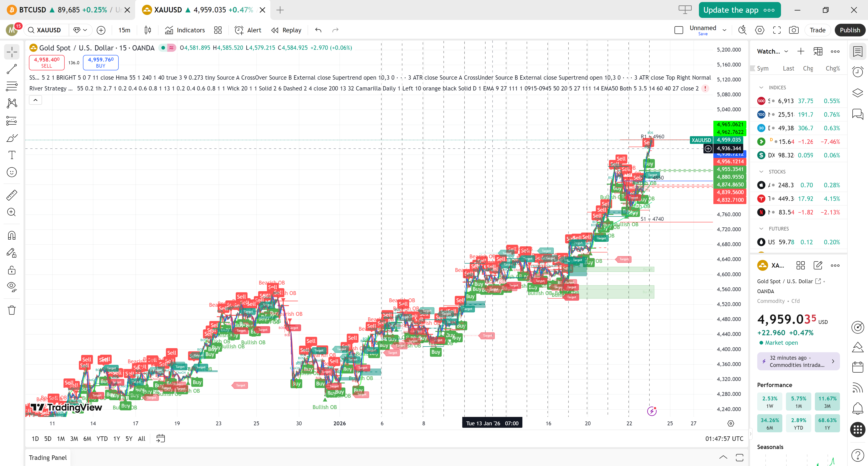Create a new Alert
This screenshot has height=466, width=868.
pyautogui.click(x=248, y=30)
